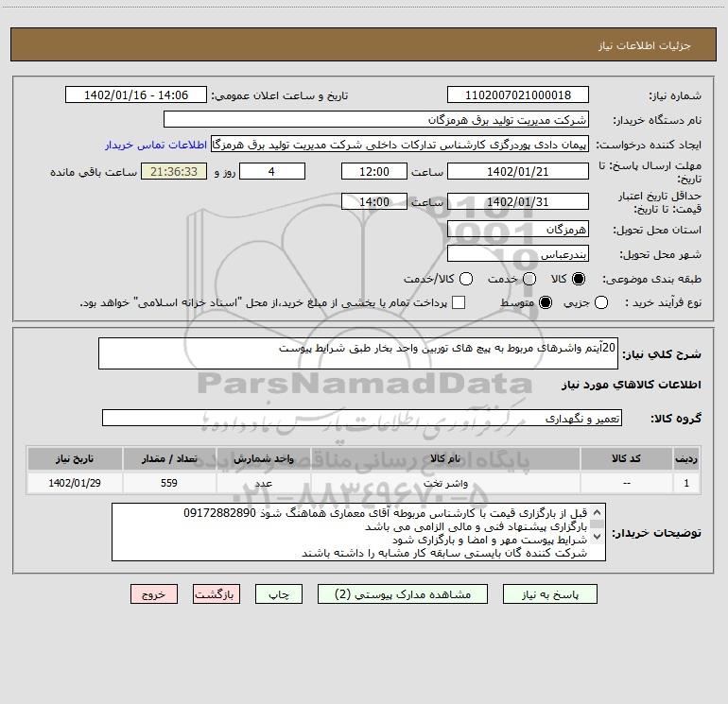Click the تعداد / مقدار column header
728x704 pixels.
(x=169, y=458)
